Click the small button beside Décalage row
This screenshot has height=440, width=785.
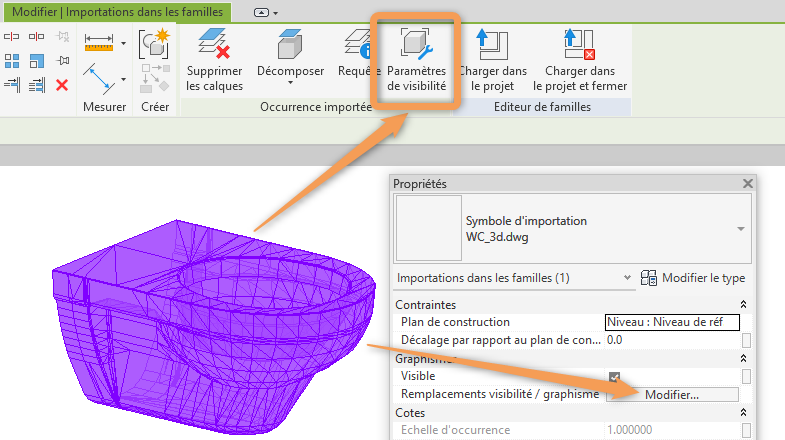click(746, 340)
